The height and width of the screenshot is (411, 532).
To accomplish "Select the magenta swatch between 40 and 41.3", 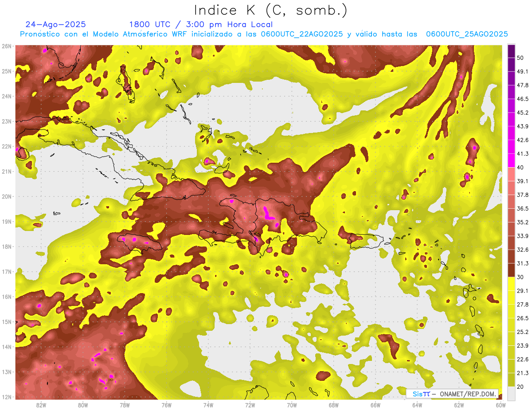I will (x=511, y=160).
